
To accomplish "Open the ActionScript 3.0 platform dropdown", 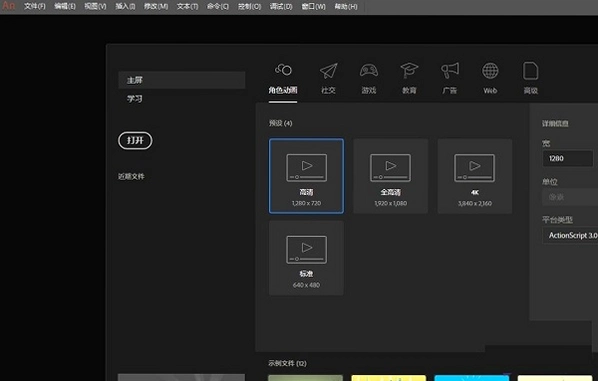I will 570,235.
